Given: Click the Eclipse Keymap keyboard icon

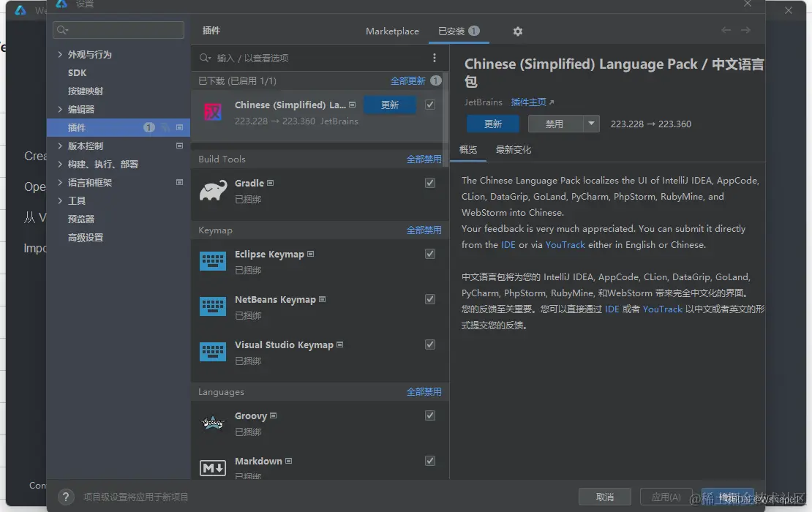Looking at the screenshot, I should [x=213, y=261].
